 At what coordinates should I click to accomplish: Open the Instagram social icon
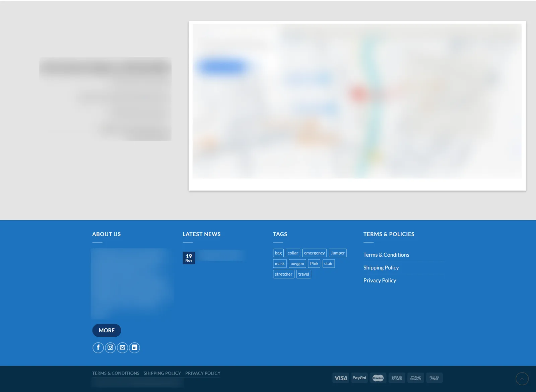point(110,347)
